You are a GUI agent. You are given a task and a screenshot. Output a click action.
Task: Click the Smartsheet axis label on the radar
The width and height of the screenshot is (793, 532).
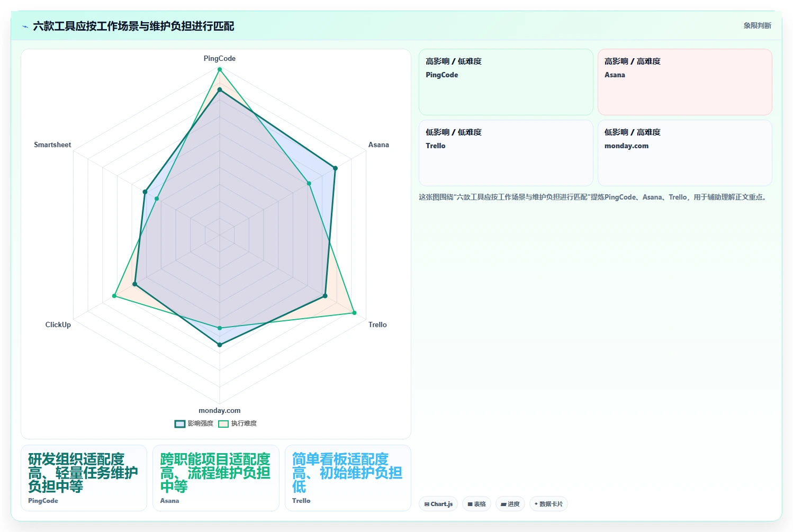(x=52, y=145)
